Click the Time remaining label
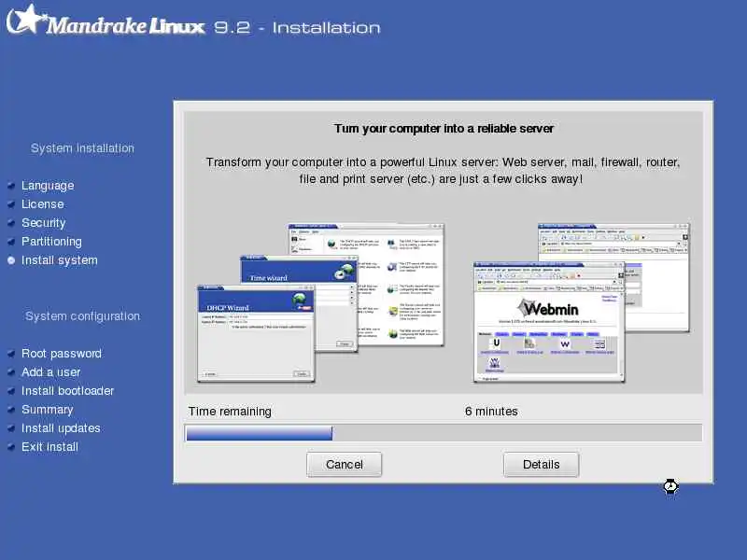Screen dimensions: 747x560 230,412
